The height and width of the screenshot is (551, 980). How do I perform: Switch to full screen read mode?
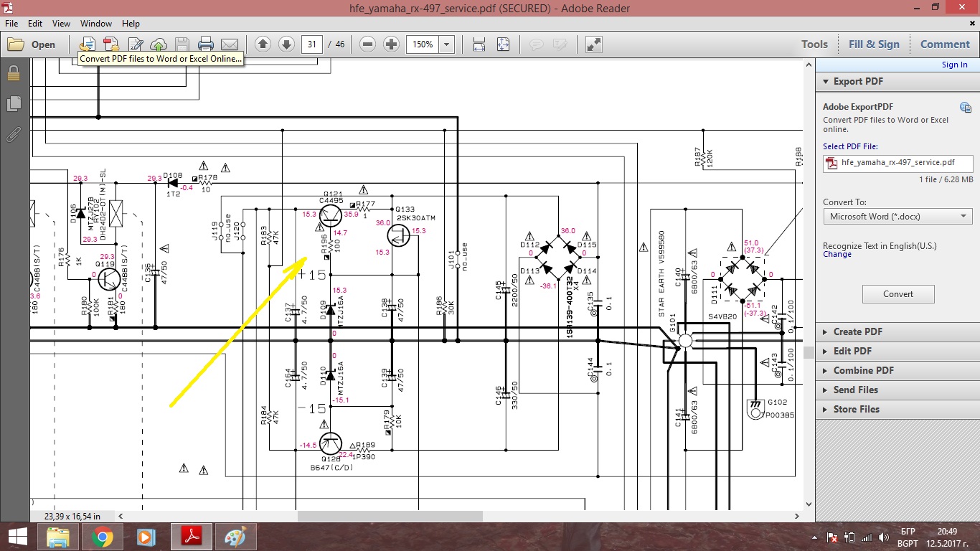pyautogui.click(x=593, y=44)
